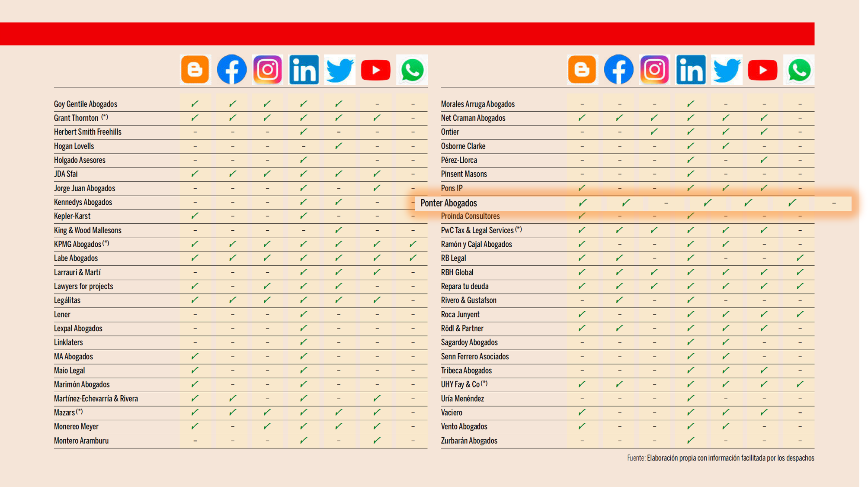Click the Twitter icon in right table
Screen dimensions: 868x487
point(727,70)
